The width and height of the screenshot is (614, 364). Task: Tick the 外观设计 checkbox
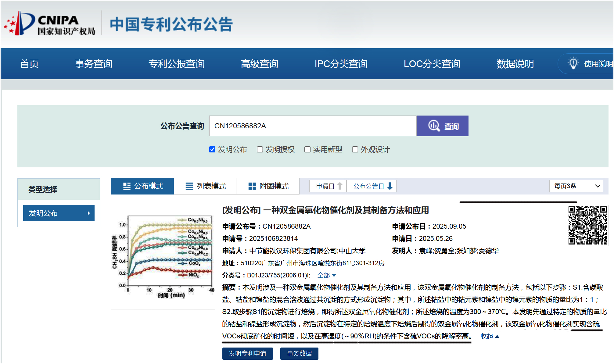tap(355, 149)
